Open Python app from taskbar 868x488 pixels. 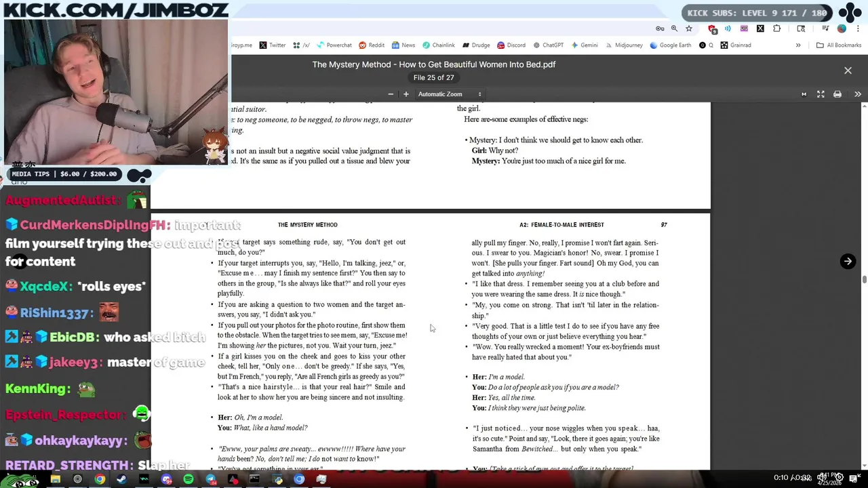coord(277,479)
